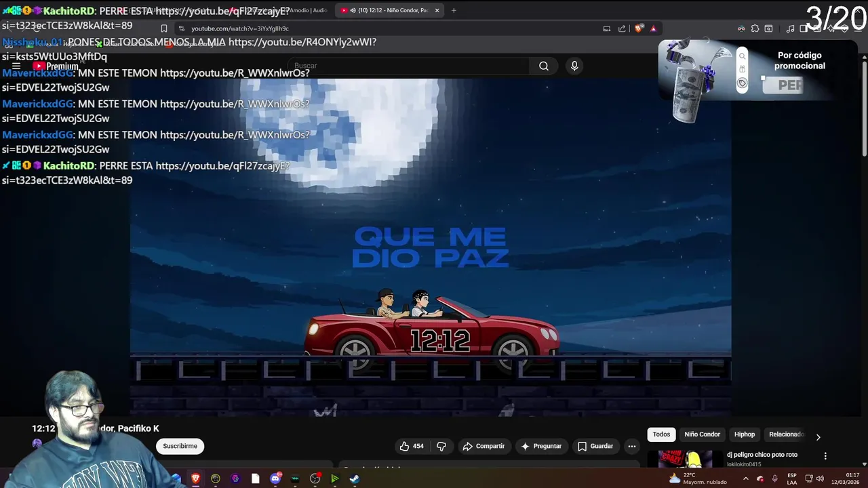
Task: Click the ESP LAA language indicator
Action: click(x=791, y=479)
